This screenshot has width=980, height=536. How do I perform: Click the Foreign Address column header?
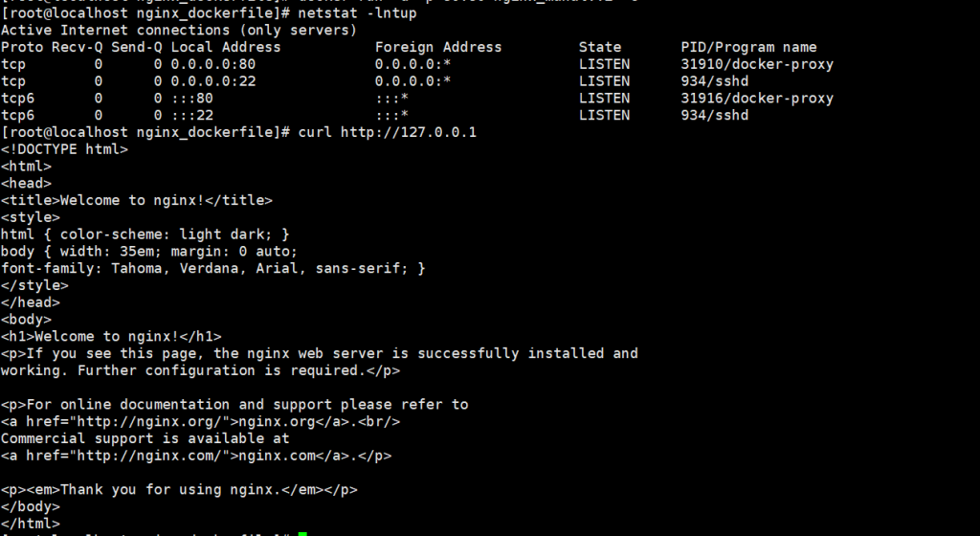tap(438, 48)
